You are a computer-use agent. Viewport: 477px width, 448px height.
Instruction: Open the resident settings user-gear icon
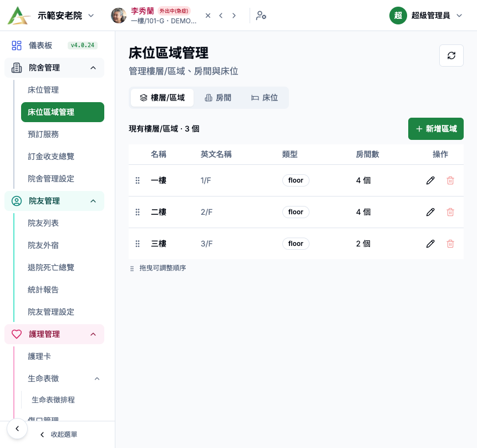coord(261,16)
